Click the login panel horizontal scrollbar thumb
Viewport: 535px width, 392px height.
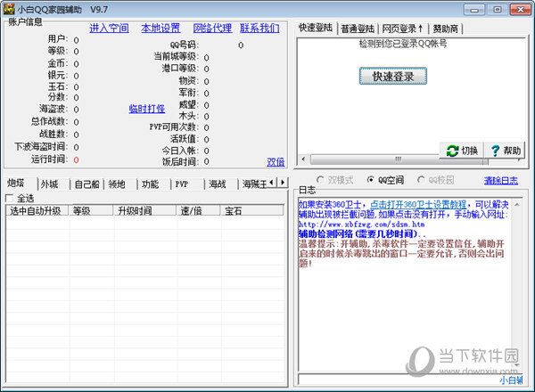click(399, 159)
